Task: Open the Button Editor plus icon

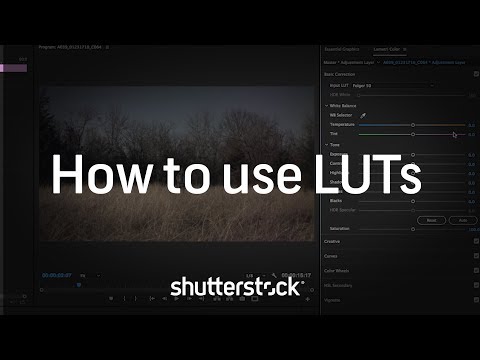Action: point(308,299)
